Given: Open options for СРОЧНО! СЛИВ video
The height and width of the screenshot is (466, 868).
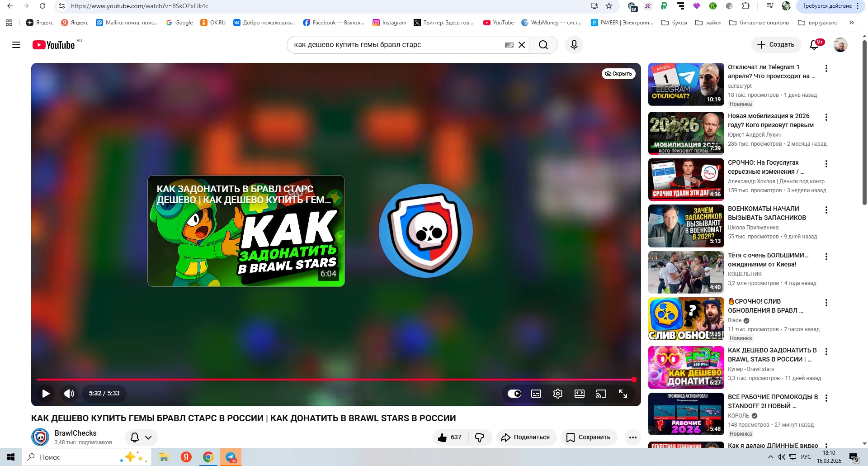Looking at the screenshot, I should 826,303.
